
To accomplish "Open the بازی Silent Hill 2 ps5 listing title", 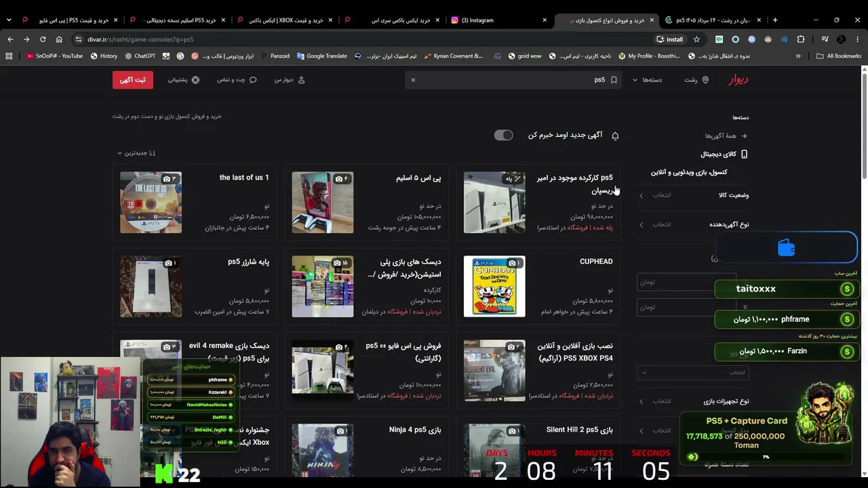I will (579, 430).
